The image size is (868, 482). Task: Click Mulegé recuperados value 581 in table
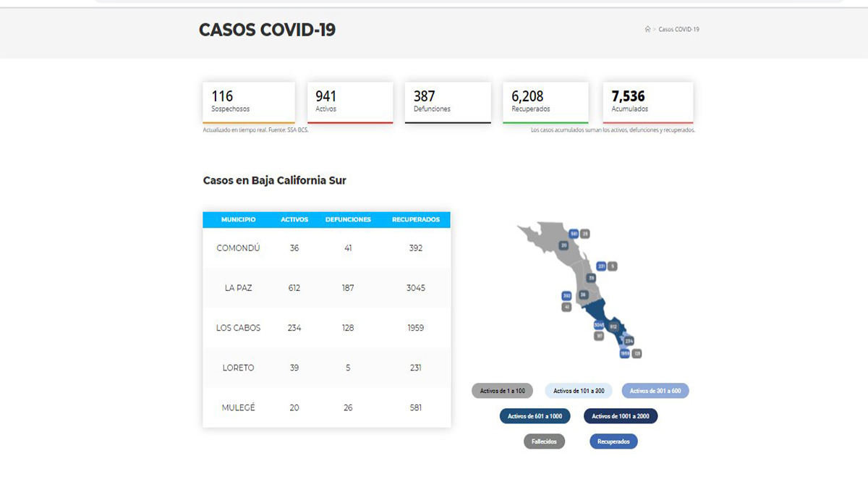415,407
